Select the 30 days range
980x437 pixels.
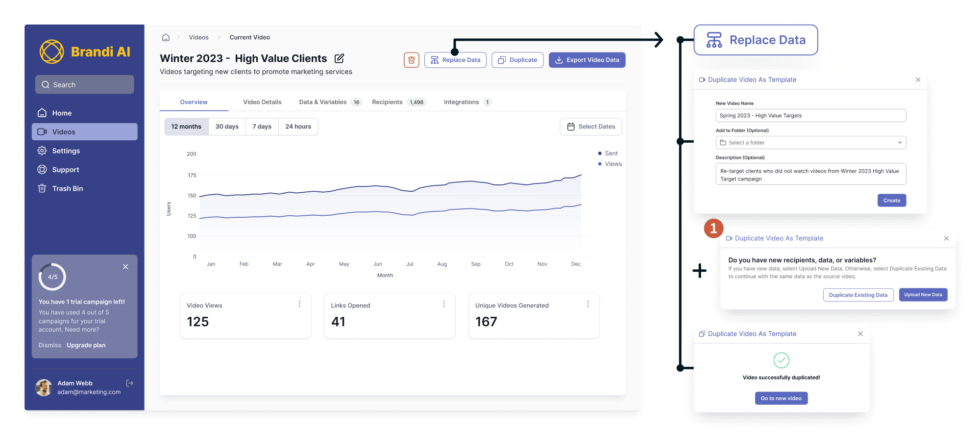click(x=227, y=127)
